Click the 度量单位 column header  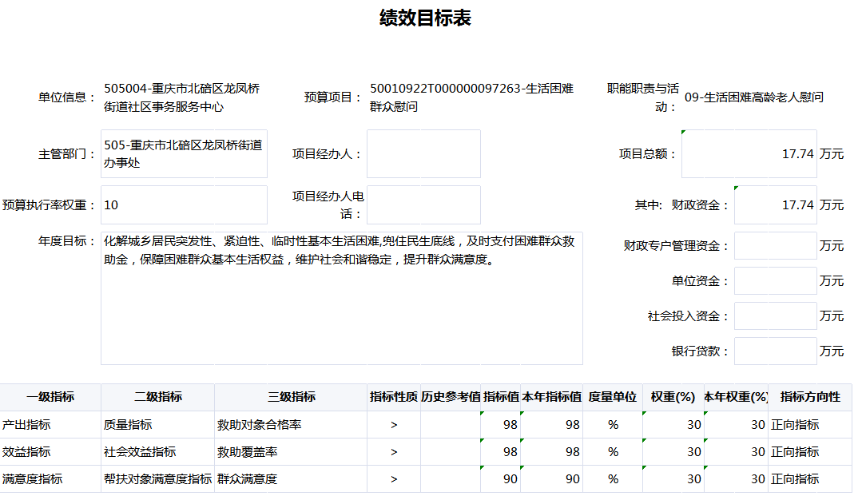[613, 397]
